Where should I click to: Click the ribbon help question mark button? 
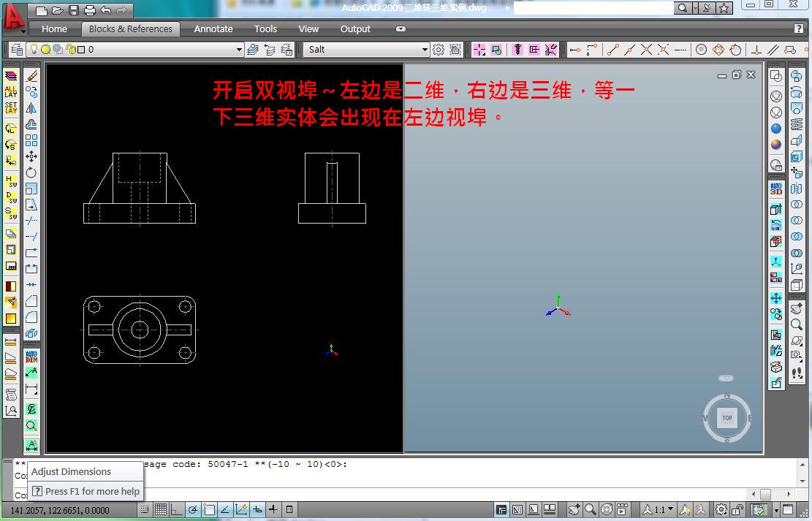pyautogui.click(x=799, y=29)
